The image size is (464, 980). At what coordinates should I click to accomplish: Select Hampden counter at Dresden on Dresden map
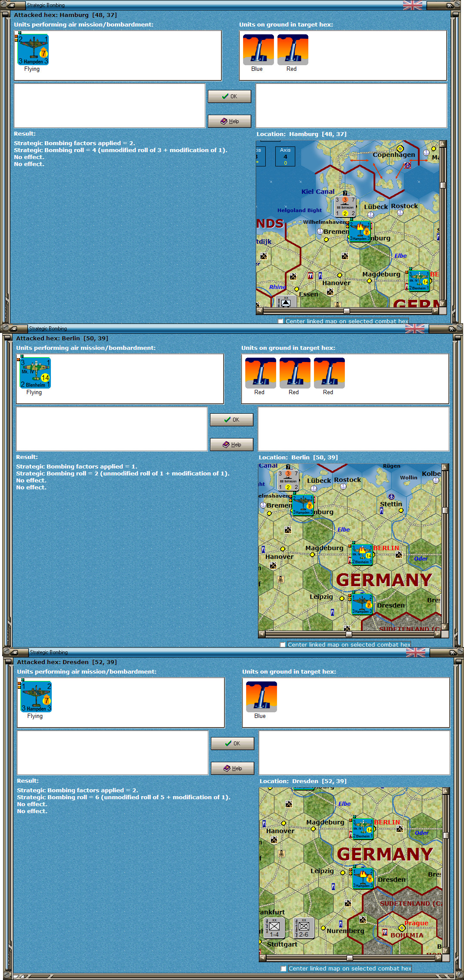coord(363,878)
